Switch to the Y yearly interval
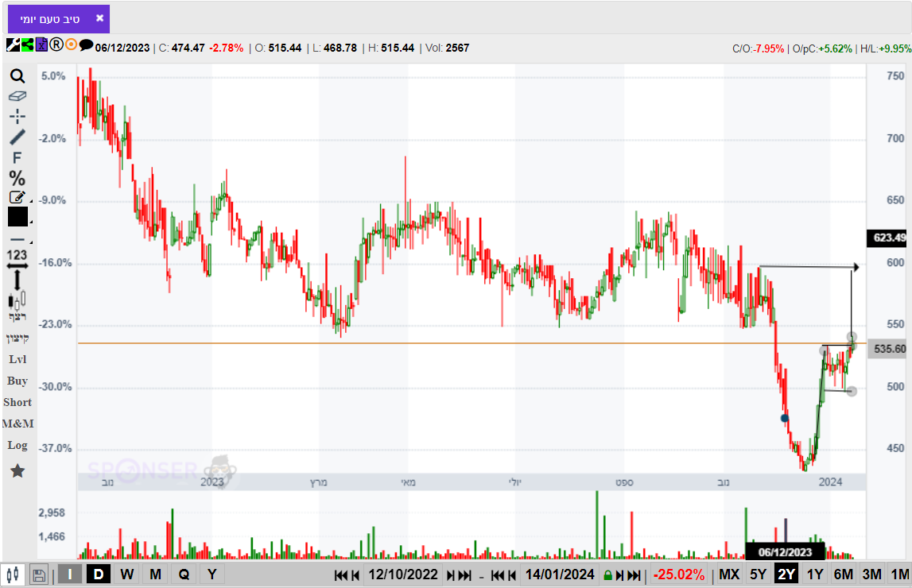 pos(212,574)
